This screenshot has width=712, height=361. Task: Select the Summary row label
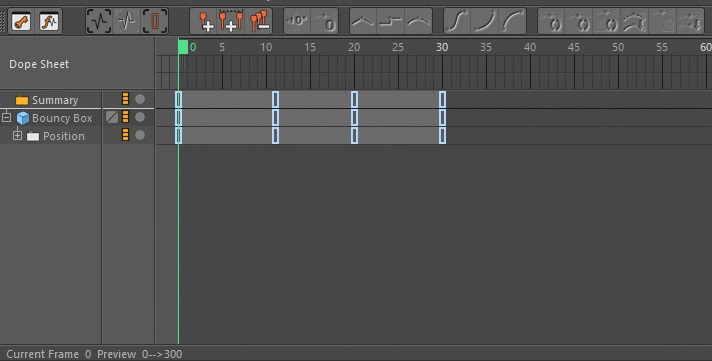tap(55, 100)
